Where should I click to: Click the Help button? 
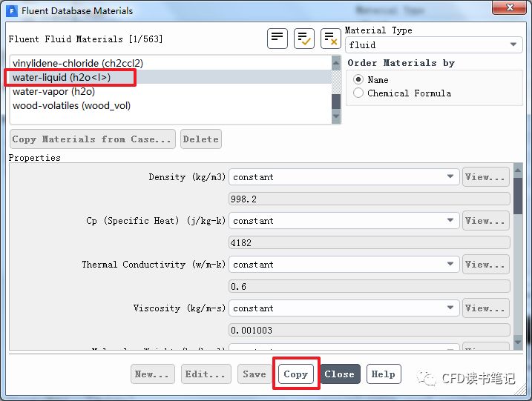point(384,374)
